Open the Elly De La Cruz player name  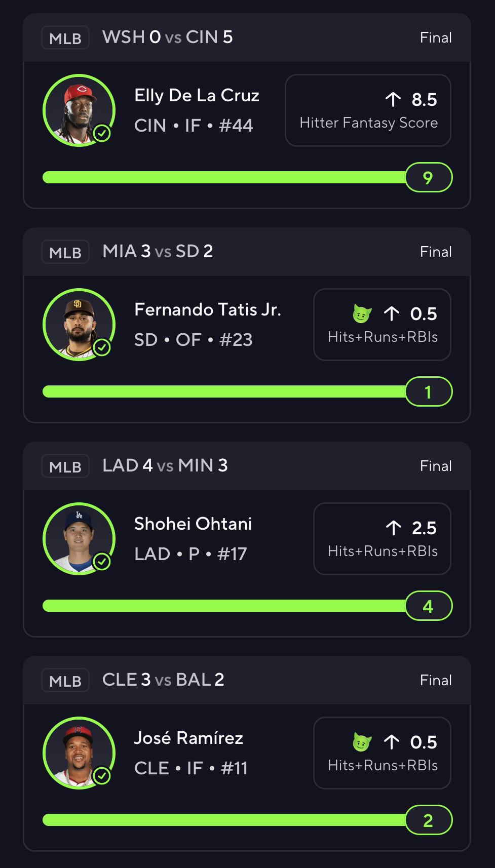[x=197, y=95]
